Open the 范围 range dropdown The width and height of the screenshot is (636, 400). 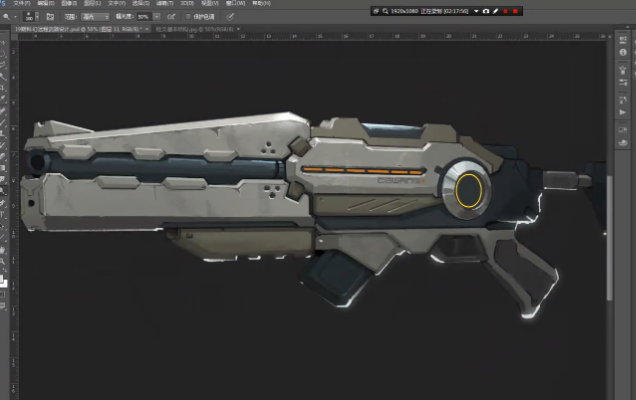tap(100, 17)
